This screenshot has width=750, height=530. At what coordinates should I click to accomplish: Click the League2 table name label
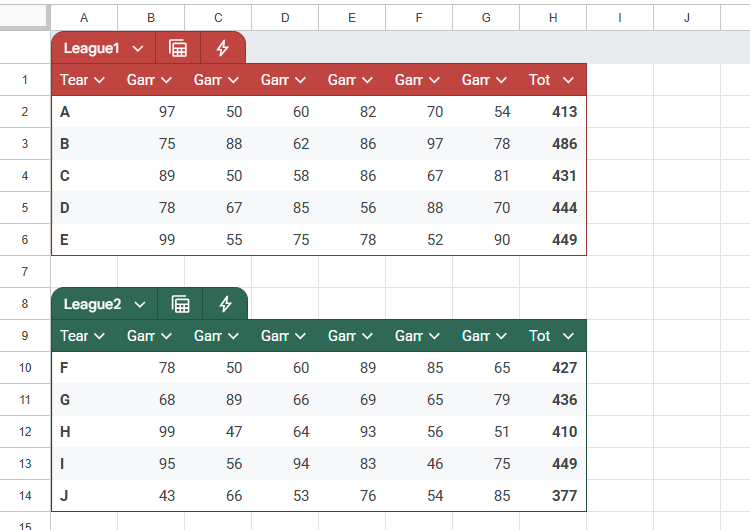[92, 304]
